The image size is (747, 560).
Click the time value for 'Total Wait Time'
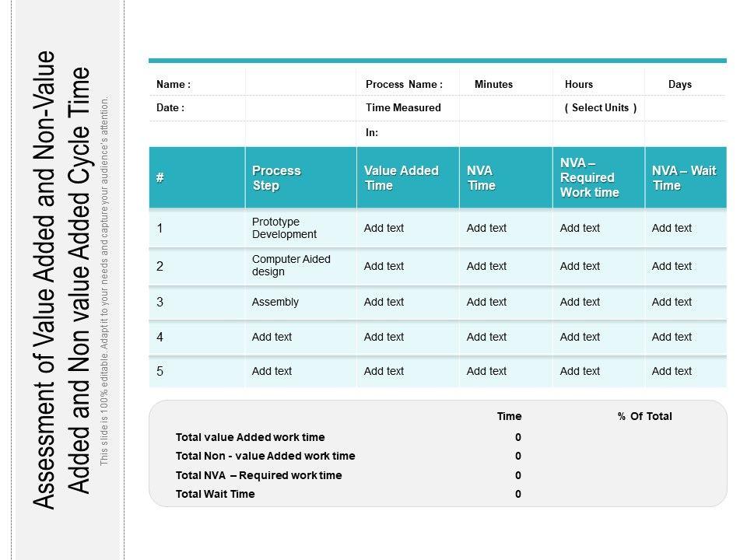click(x=517, y=494)
